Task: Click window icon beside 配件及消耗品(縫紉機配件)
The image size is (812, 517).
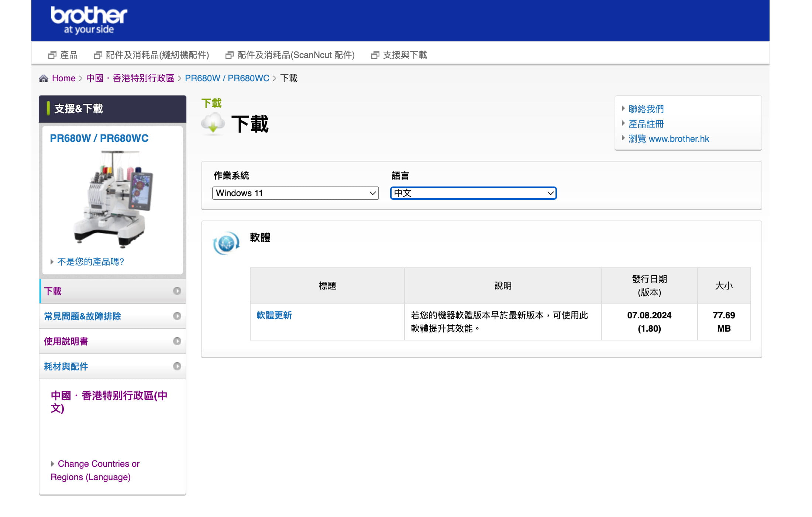Action: pyautogui.click(x=98, y=55)
